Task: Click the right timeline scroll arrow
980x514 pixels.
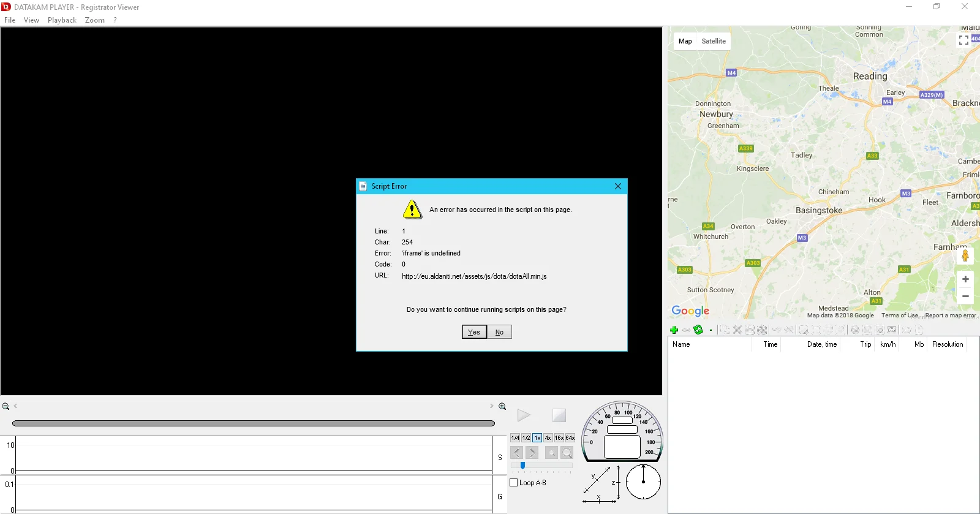Action: pos(491,406)
